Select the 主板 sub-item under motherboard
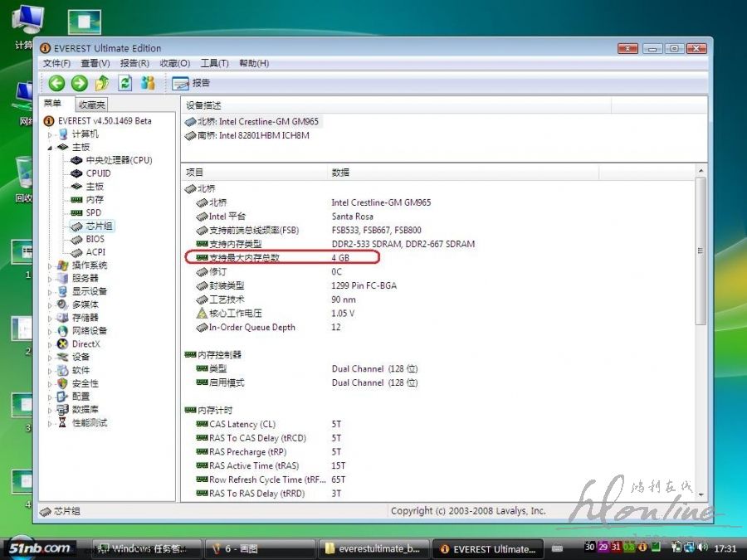 pyautogui.click(x=95, y=187)
